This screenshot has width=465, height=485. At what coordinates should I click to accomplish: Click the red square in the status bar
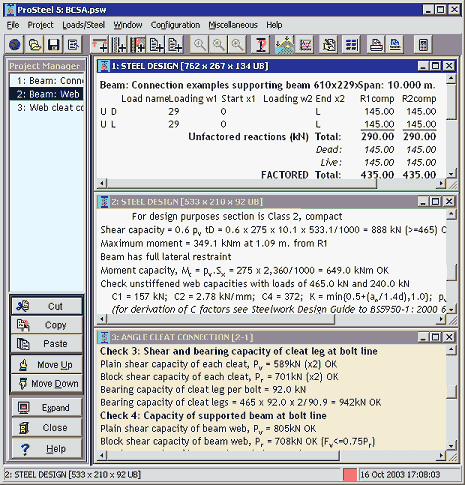coord(350,474)
